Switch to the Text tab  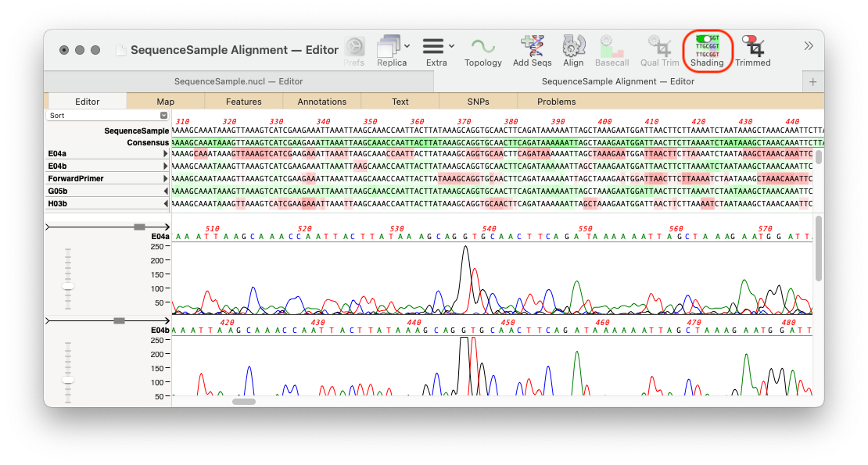[x=400, y=102]
